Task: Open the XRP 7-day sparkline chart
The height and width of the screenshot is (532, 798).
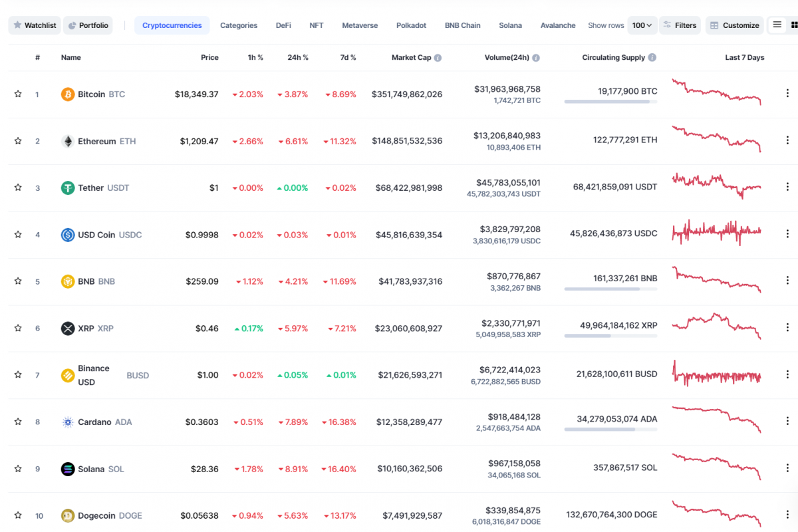Action: point(717,326)
